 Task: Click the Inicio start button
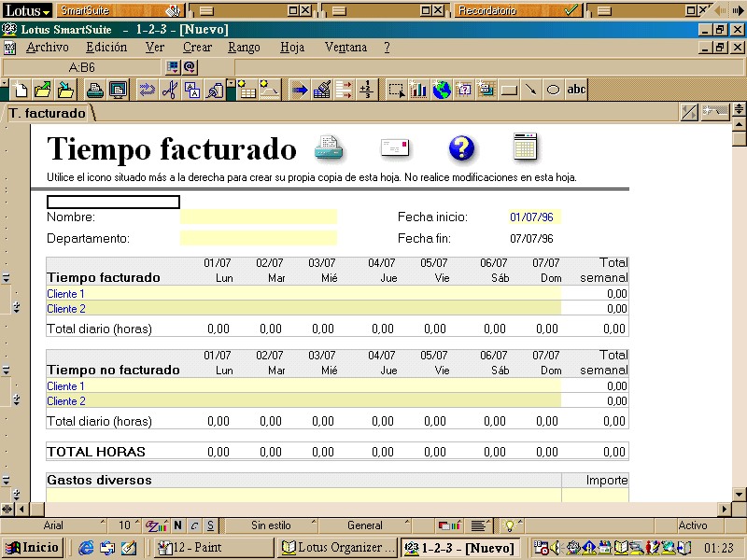(33, 548)
